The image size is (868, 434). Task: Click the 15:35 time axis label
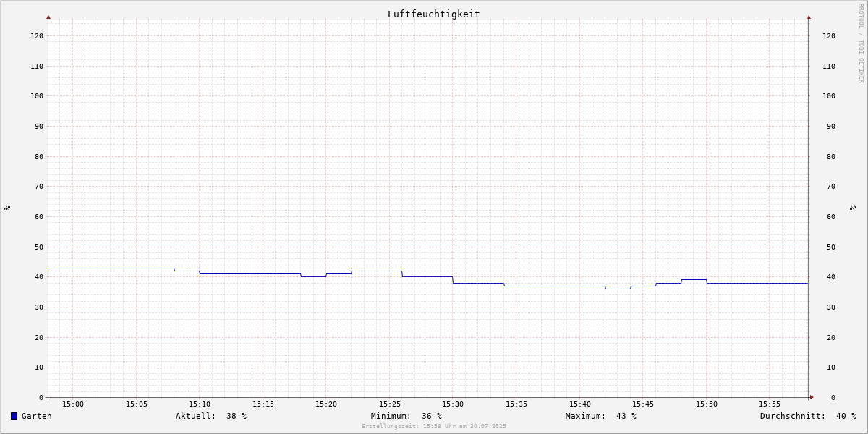coord(516,404)
